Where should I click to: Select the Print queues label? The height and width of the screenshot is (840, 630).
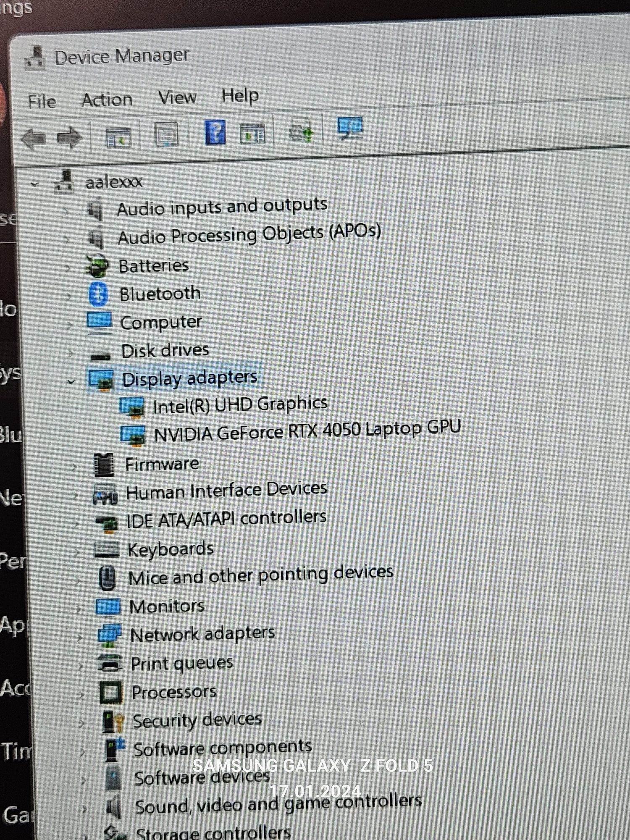click(182, 664)
